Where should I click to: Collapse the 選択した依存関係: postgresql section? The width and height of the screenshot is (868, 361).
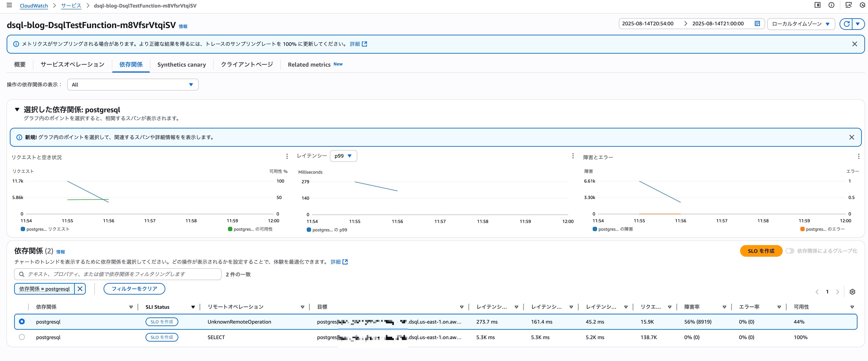pyautogui.click(x=17, y=110)
